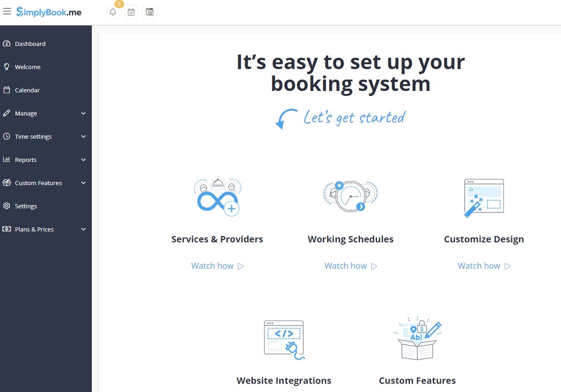Open Settings from the sidebar
Viewport: 561px width, 392px height.
(x=26, y=206)
